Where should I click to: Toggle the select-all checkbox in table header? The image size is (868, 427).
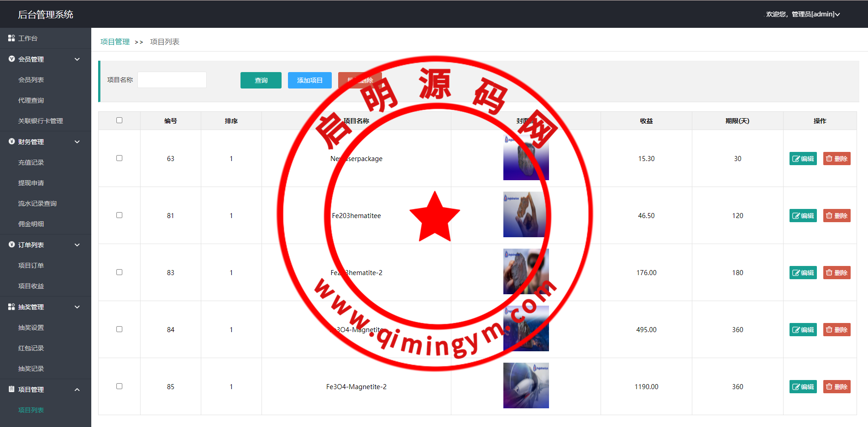pyautogui.click(x=119, y=120)
